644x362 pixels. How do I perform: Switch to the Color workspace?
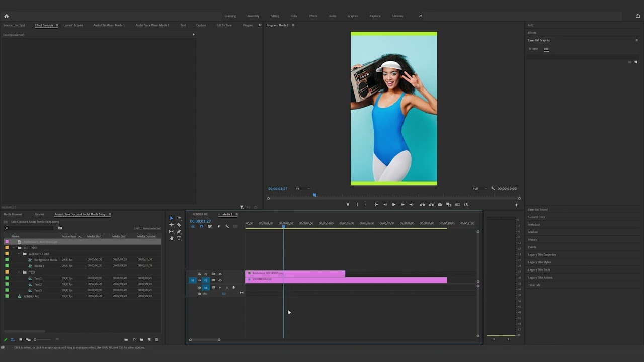(294, 16)
